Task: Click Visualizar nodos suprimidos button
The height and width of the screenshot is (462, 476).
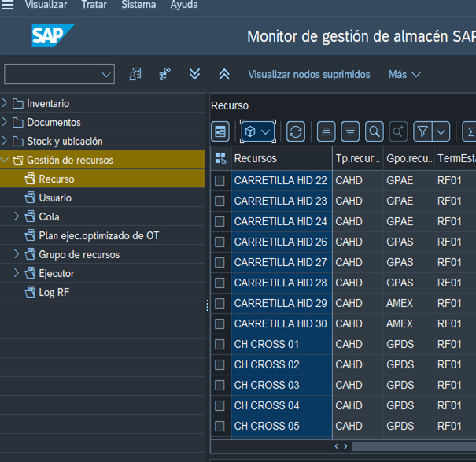Action: coord(309,74)
